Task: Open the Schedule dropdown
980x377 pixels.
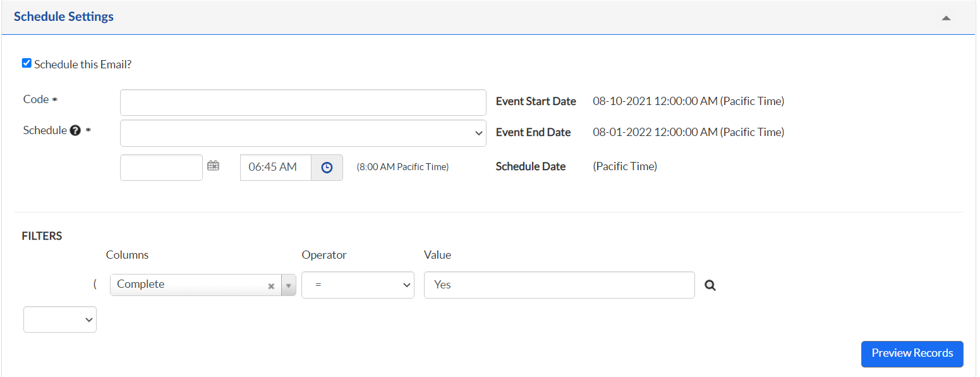Action: [303, 133]
